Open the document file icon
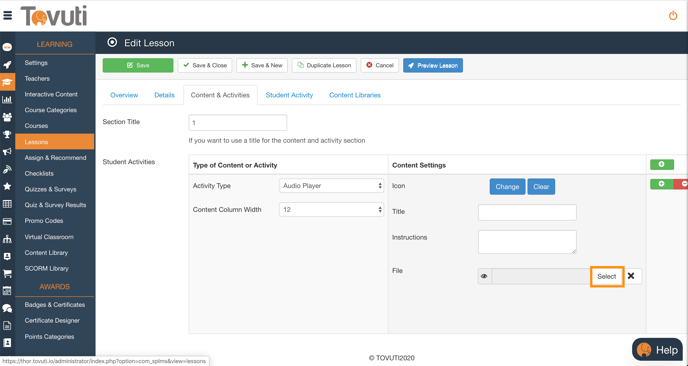 7,326
